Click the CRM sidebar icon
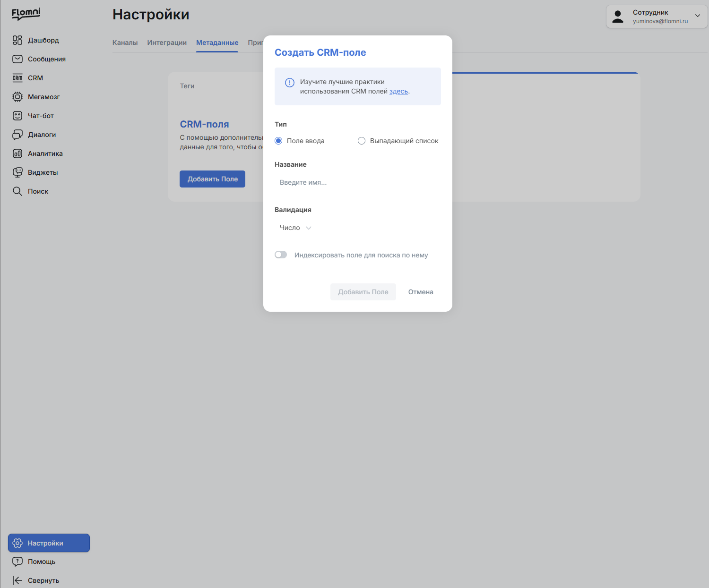Screen dimensions: 709x588 (17, 78)
